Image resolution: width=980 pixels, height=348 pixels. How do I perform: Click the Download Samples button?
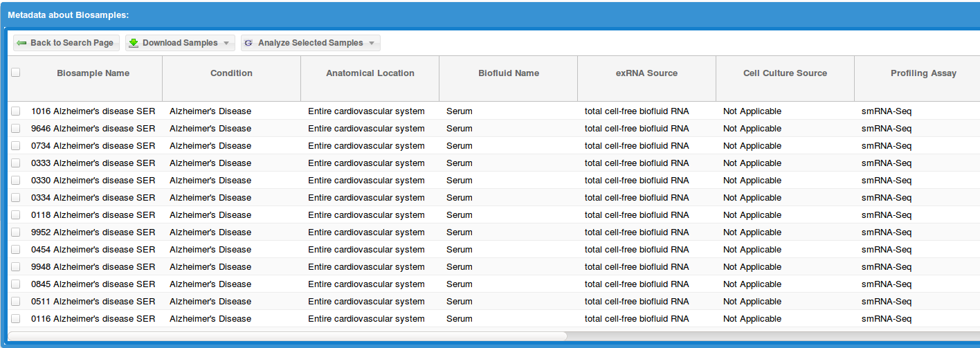pos(180,43)
